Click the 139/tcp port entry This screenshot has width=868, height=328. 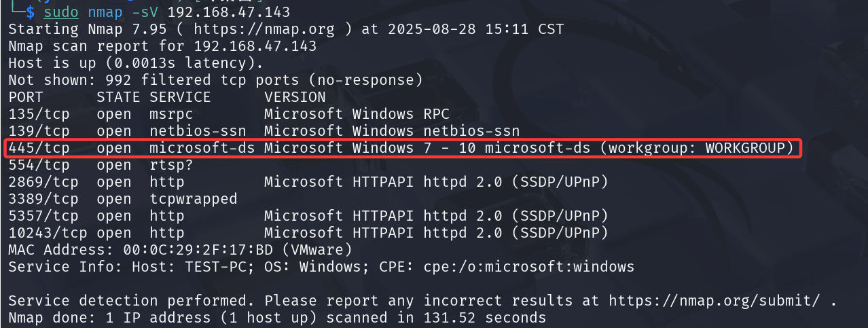tap(39, 131)
